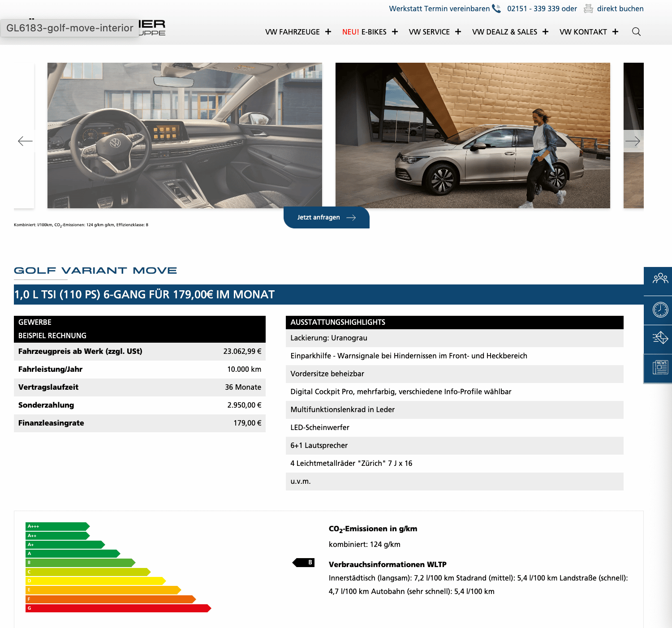
Task: Click the Digital Cockpit Pro row
Action: point(455,392)
